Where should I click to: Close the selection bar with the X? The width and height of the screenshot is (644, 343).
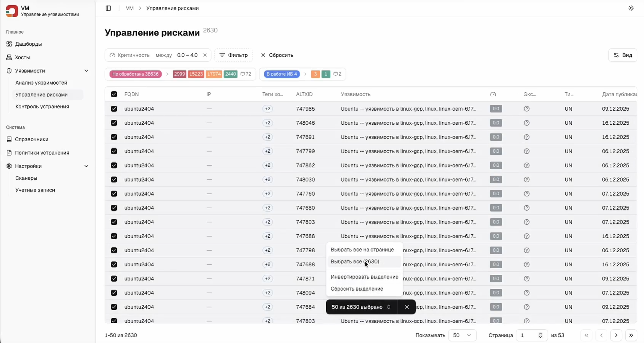407,307
